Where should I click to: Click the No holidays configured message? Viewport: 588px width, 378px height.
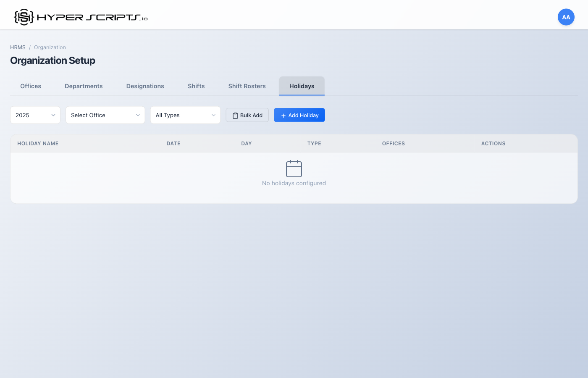[294, 183]
